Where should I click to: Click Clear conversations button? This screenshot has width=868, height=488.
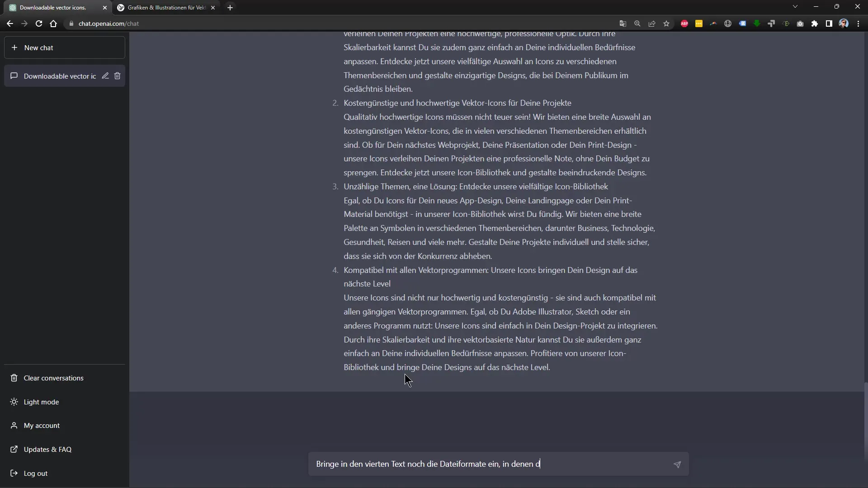pos(53,378)
